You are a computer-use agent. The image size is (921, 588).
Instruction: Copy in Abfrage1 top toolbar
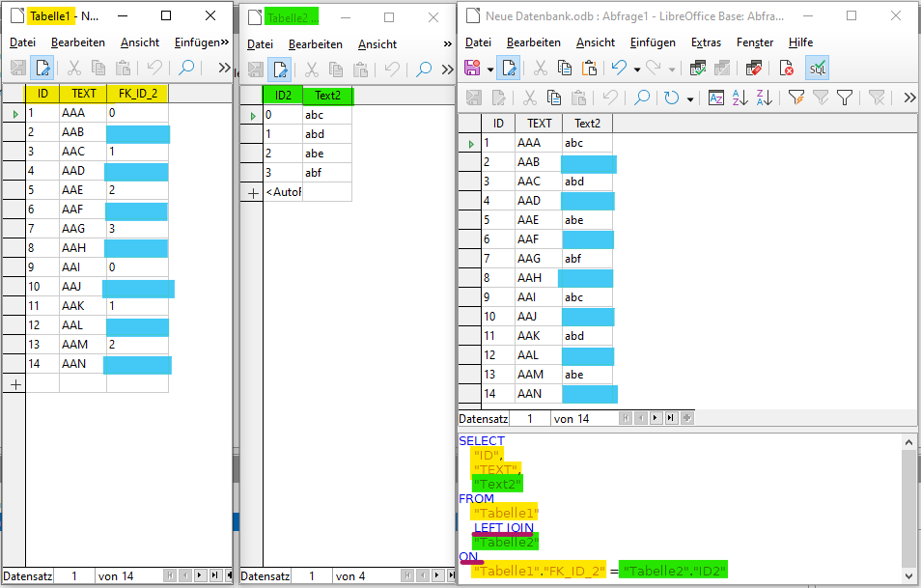[x=565, y=69]
